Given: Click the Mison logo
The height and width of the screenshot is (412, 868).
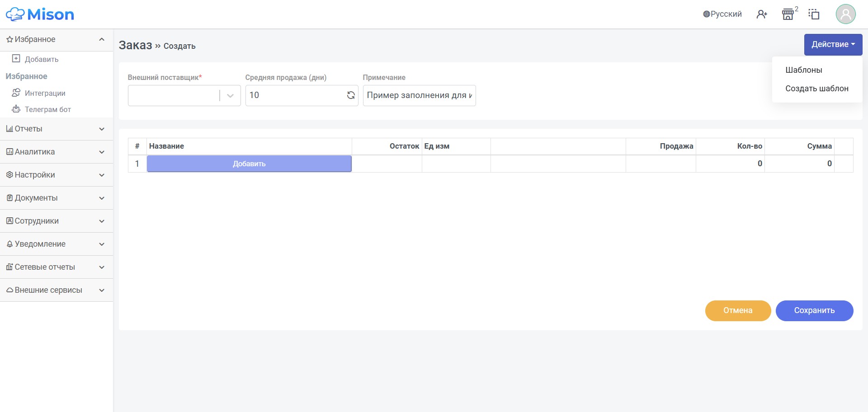Looking at the screenshot, I should 40,14.
